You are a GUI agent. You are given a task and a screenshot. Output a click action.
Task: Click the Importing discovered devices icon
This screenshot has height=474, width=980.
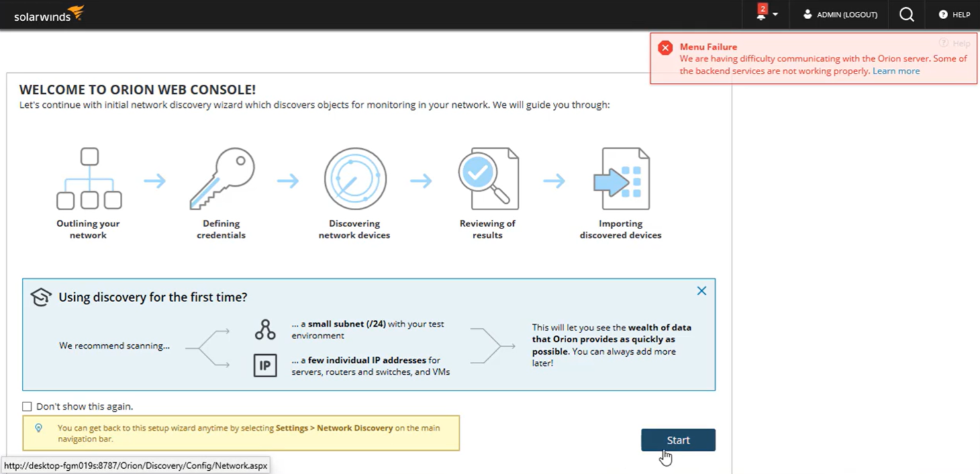620,177
